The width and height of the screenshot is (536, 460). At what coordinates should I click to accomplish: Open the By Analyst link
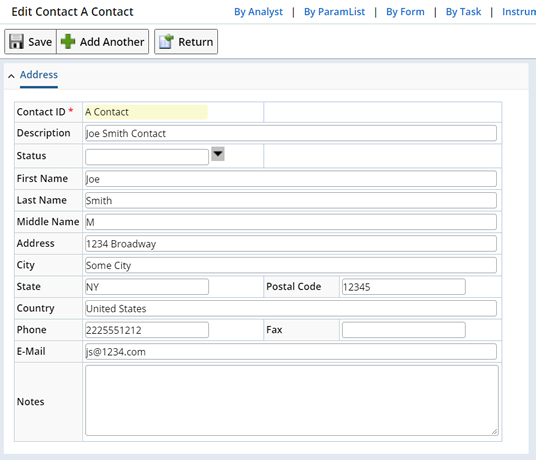pos(258,12)
